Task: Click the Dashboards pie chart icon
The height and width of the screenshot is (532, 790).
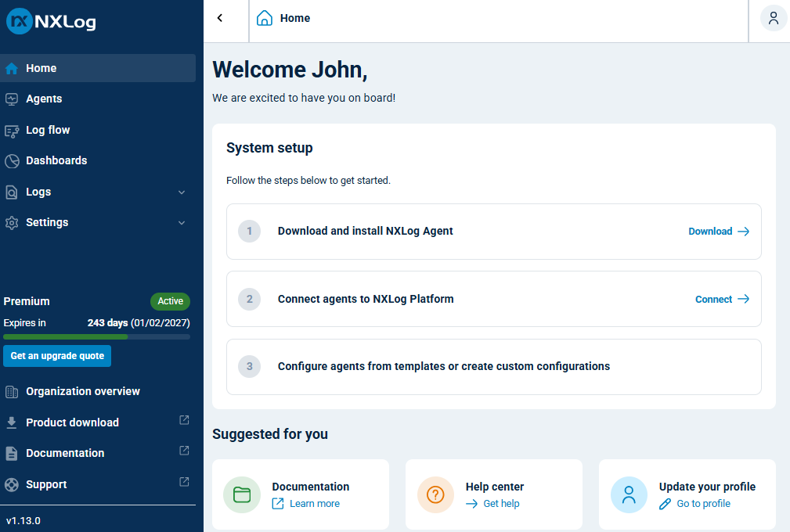Action: pyautogui.click(x=12, y=161)
